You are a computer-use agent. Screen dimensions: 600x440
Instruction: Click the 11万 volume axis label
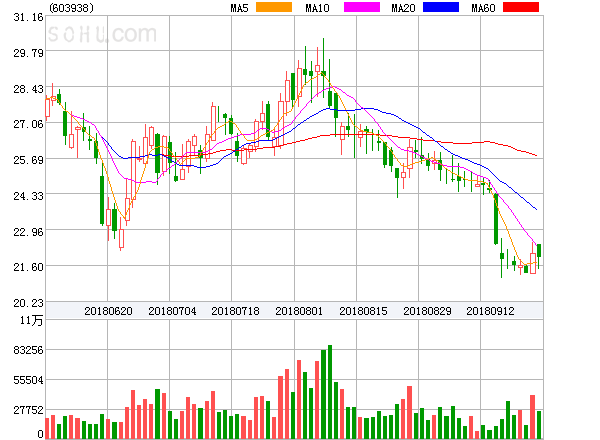(31, 320)
